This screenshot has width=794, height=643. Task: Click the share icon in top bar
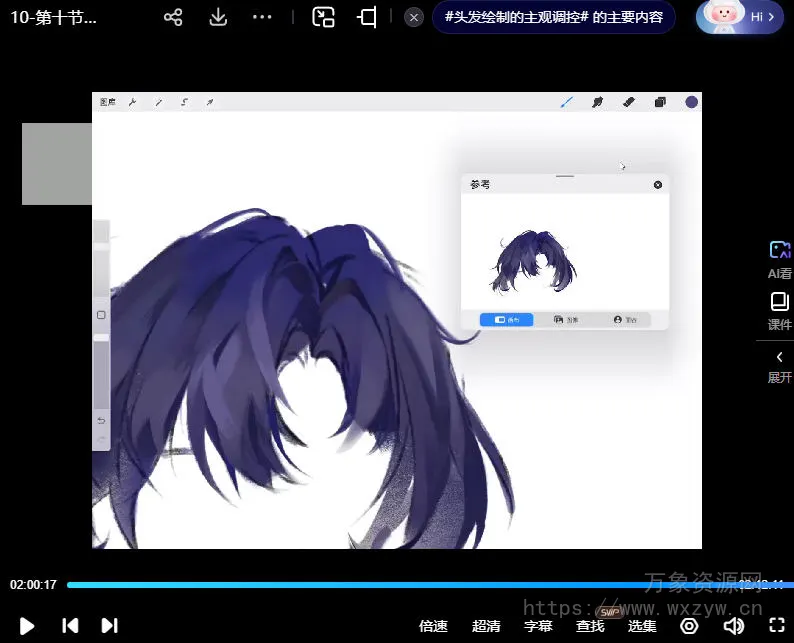(173, 17)
